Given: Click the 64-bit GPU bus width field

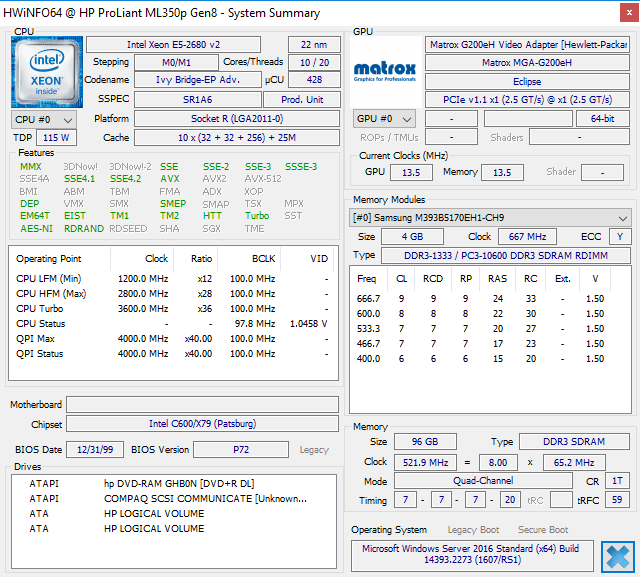Looking at the screenshot, I should click(x=603, y=119).
